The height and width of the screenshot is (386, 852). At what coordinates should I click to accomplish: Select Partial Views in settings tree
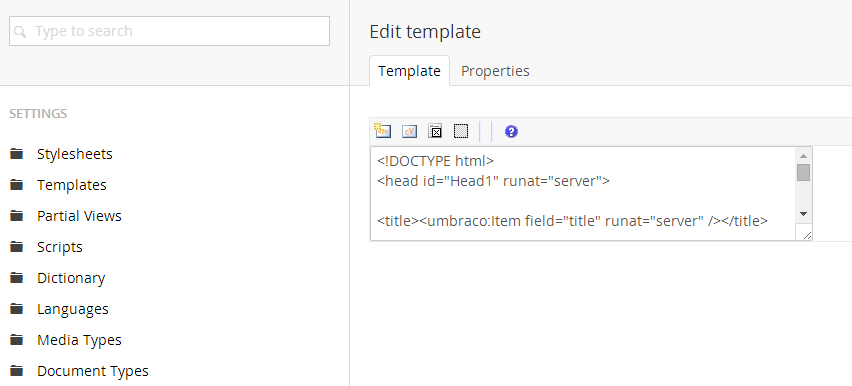tap(79, 216)
